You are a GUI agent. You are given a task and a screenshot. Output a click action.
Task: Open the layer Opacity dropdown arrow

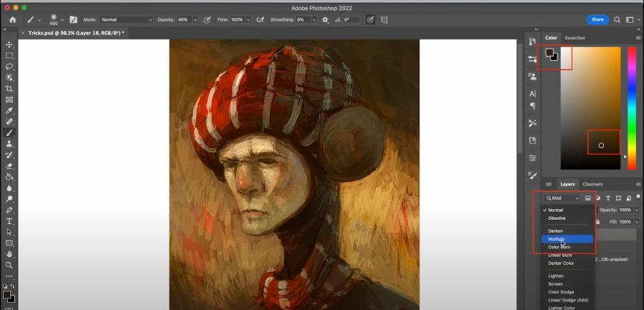coord(636,210)
